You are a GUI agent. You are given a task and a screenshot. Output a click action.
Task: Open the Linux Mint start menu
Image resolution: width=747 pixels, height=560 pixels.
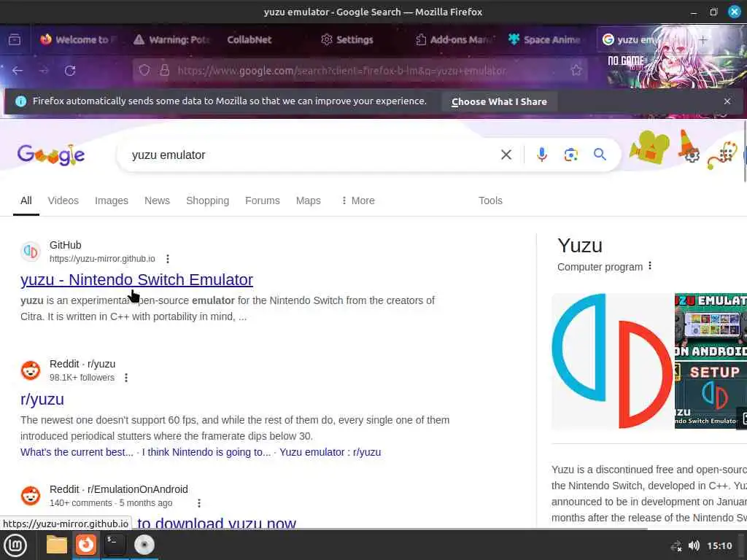pyautogui.click(x=15, y=545)
